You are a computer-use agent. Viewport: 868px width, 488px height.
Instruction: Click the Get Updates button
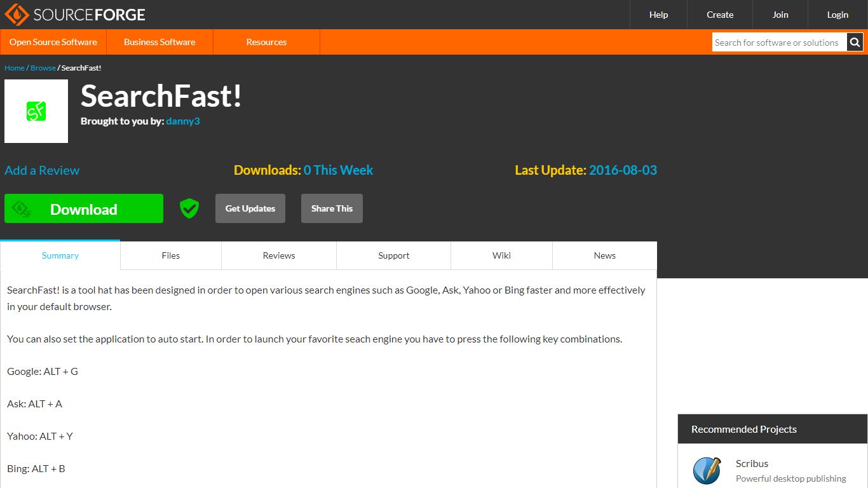click(x=250, y=208)
